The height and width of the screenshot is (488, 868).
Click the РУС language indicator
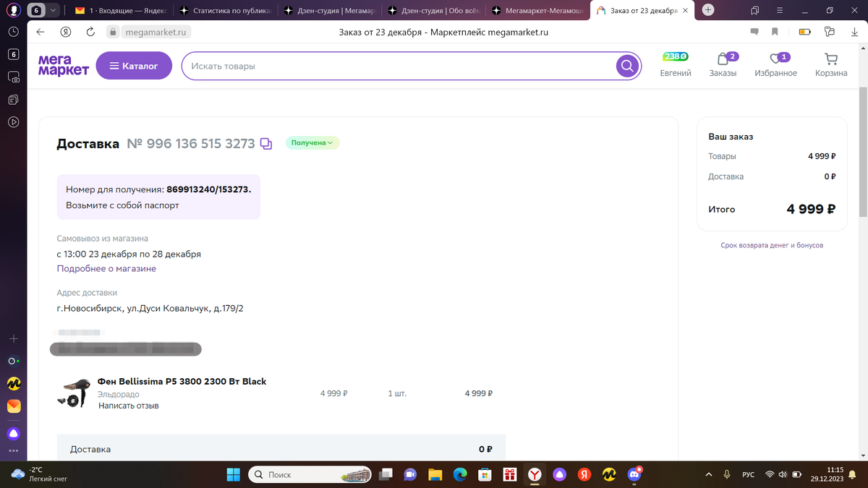748,474
